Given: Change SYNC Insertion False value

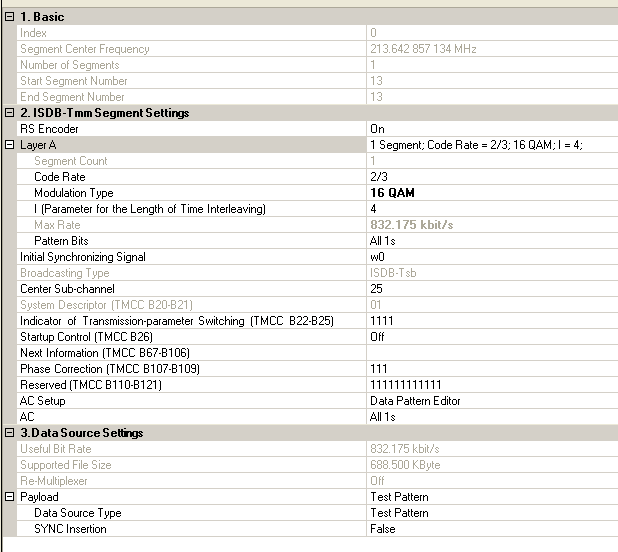Looking at the screenshot, I should pyautogui.click(x=490, y=529).
